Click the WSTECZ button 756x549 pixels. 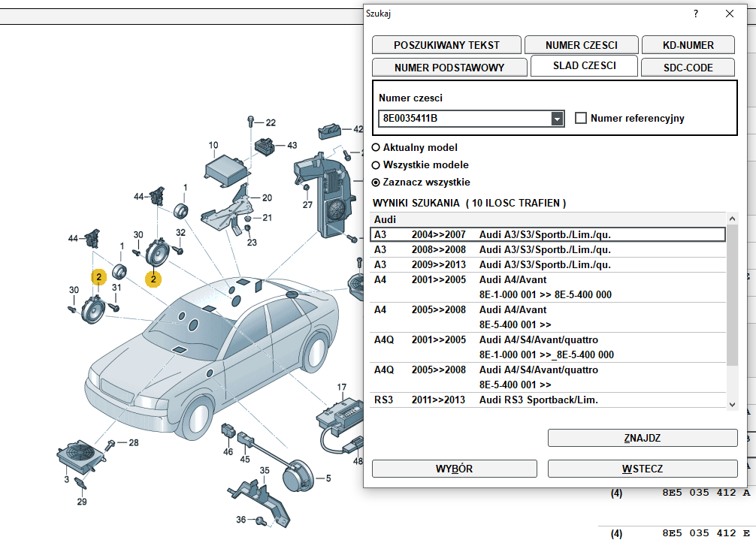pos(643,469)
